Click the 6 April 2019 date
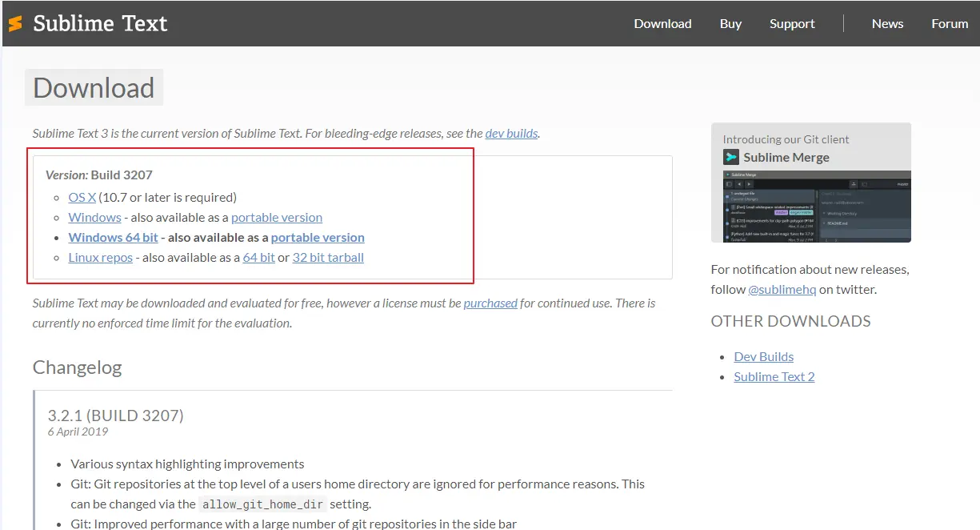 click(x=78, y=432)
